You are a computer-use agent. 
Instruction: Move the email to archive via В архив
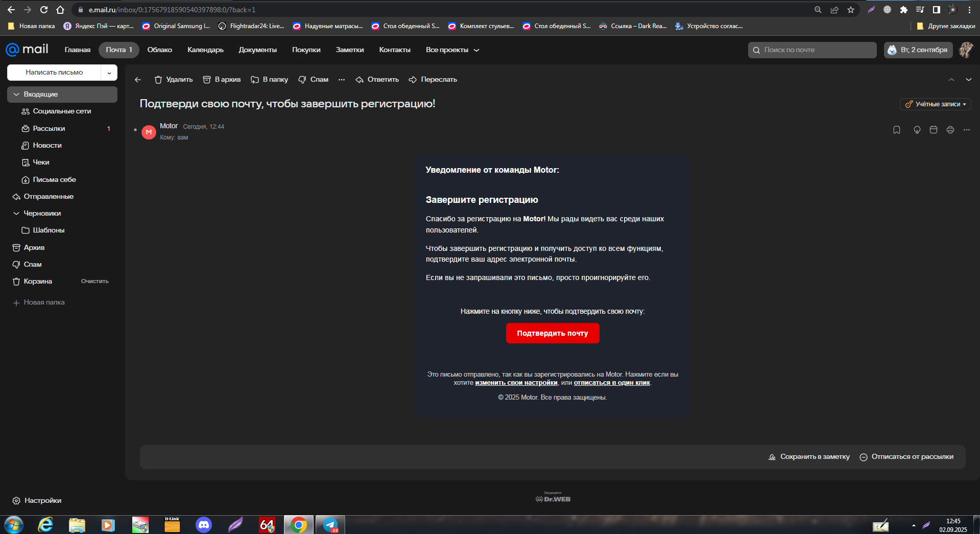[x=222, y=80]
